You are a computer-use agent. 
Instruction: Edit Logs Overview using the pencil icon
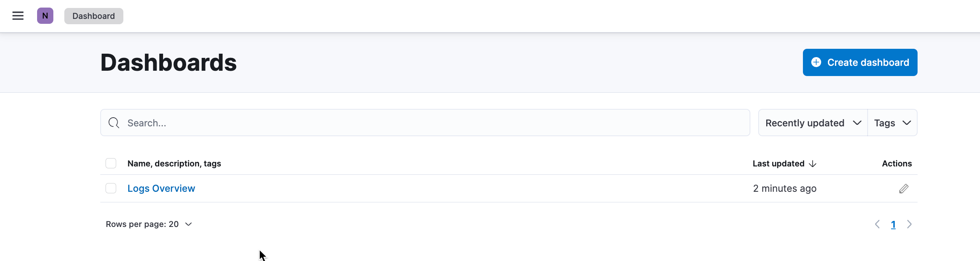click(904, 189)
